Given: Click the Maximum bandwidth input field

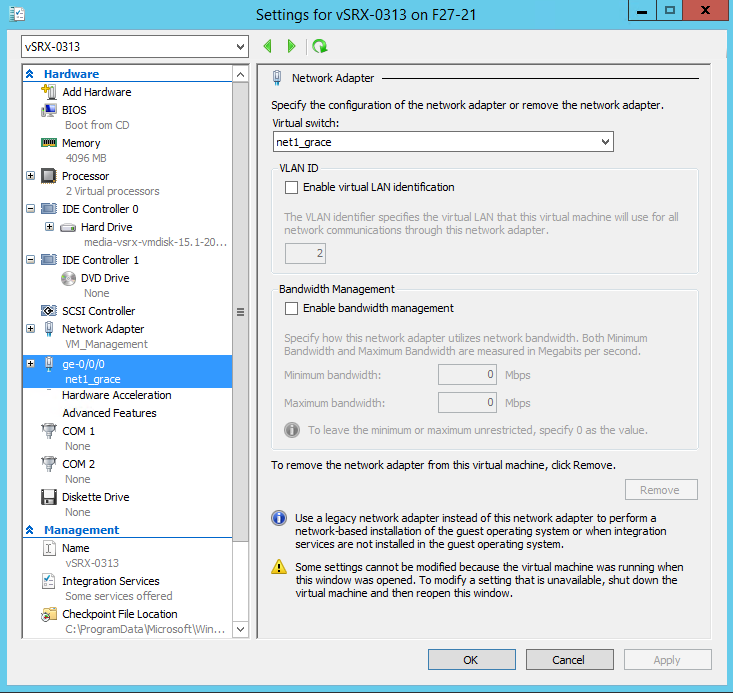Looking at the screenshot, I should tap(467, 403).
